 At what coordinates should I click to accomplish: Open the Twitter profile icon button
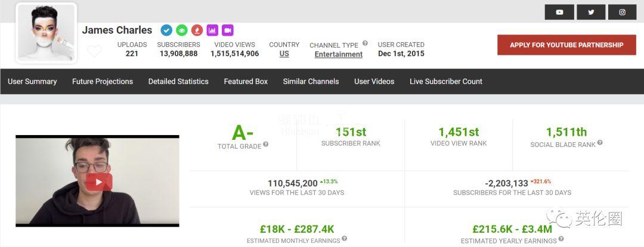pyautogui.click(x=591, y=12)
